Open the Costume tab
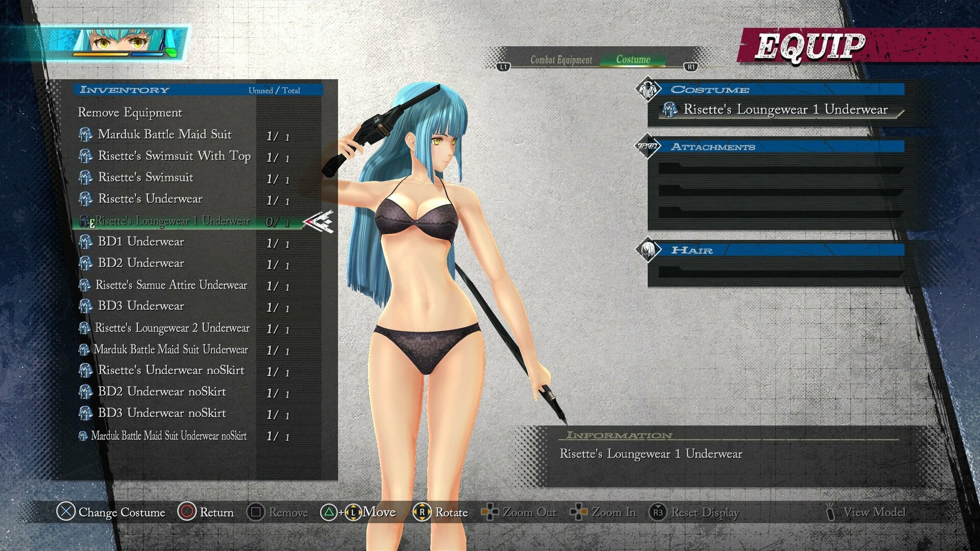 633,59
